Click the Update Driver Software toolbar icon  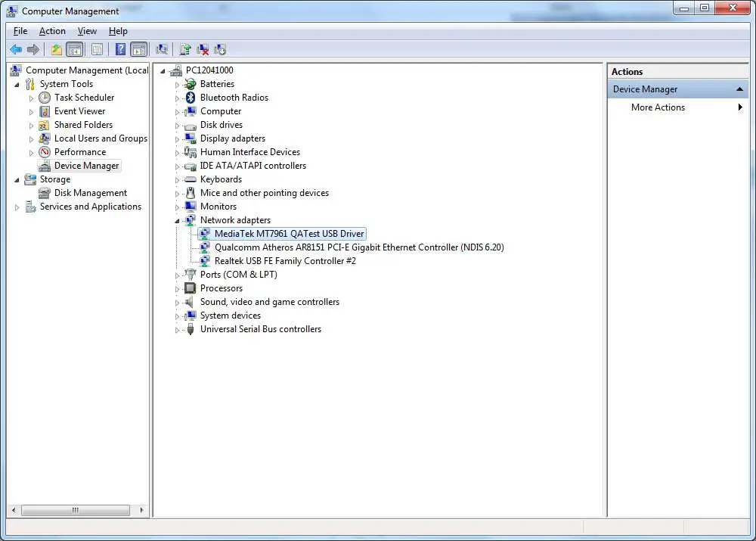click(185, 49)
